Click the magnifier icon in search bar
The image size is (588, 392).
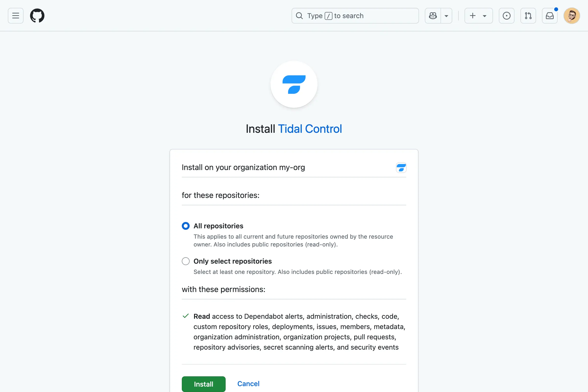click(299, 16)
